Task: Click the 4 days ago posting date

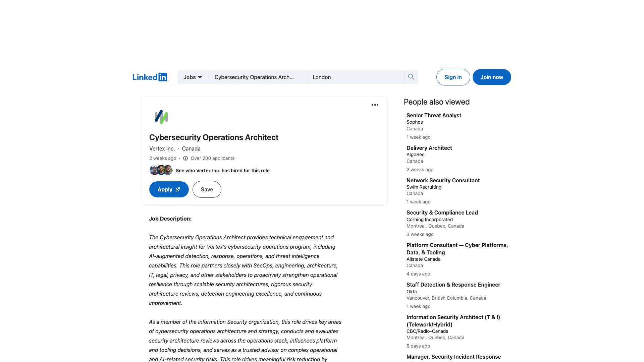Action: (418, 274)
